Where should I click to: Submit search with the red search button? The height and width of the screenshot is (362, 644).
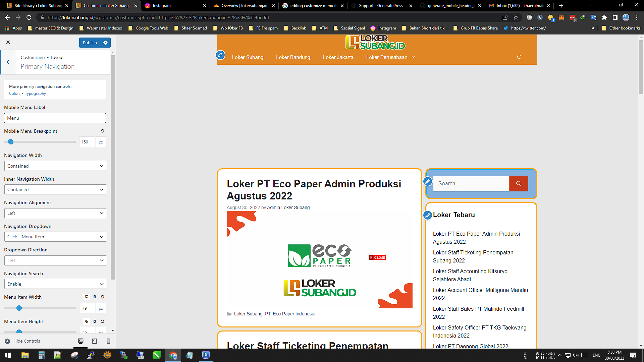click(x=519, y=184)
